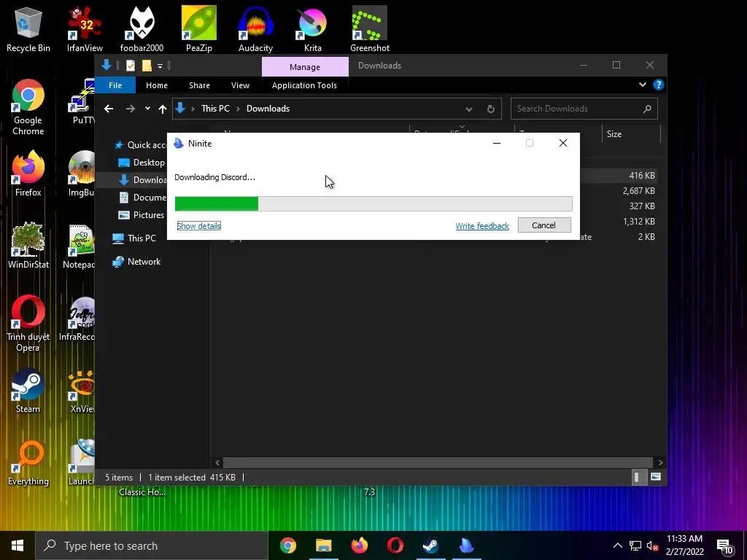Open the foobar2000 desktop shortcut
The width and height of the screenshot is (747, 560).
coord(142,28)
